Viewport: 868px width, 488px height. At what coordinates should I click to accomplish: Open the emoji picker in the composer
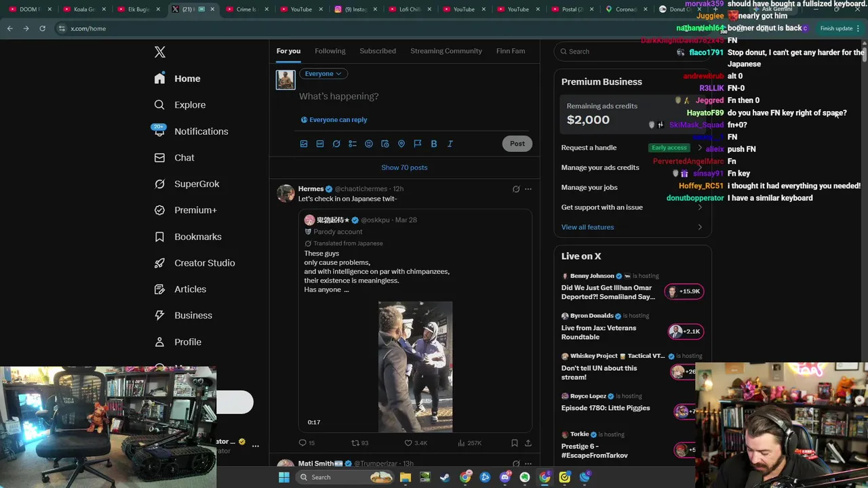369,144
